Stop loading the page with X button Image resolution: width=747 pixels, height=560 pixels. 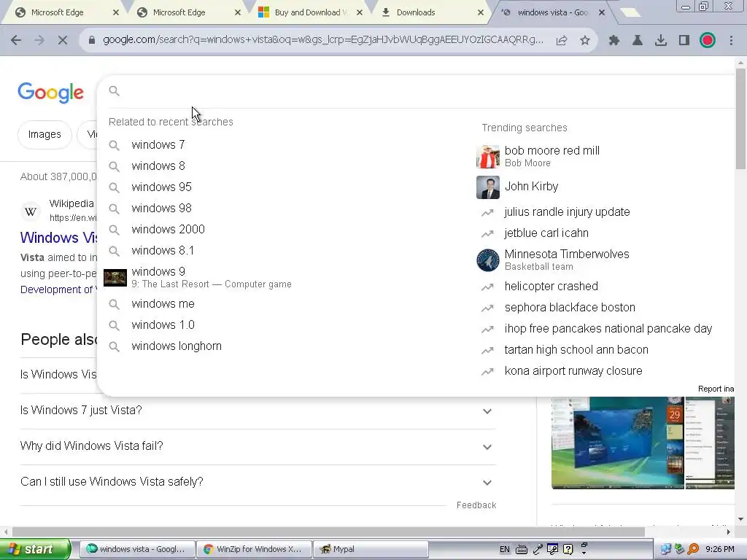(x=63, y=41)
